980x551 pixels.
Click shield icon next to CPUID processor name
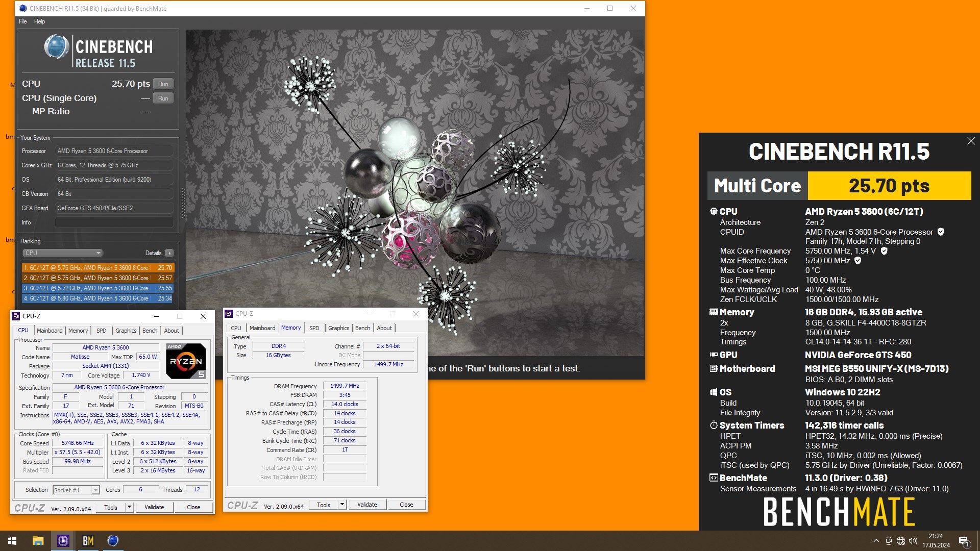coord(941,232)
